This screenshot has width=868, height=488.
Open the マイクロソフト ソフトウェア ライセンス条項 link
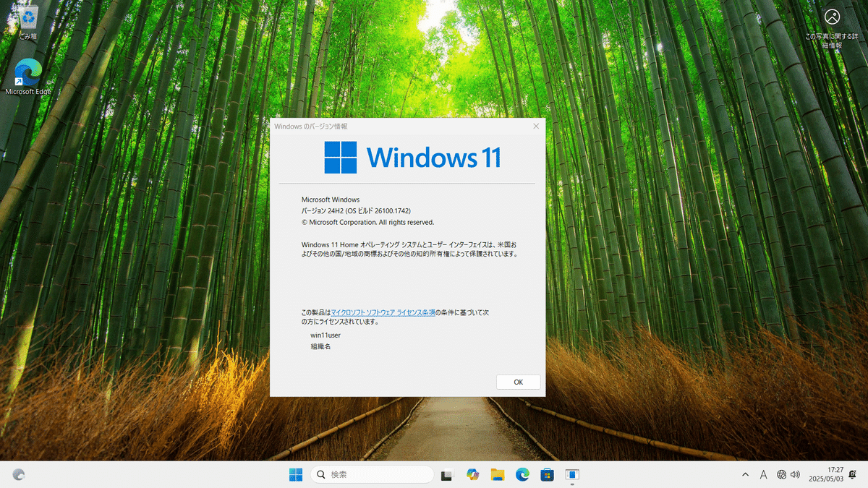click(383, 312)
